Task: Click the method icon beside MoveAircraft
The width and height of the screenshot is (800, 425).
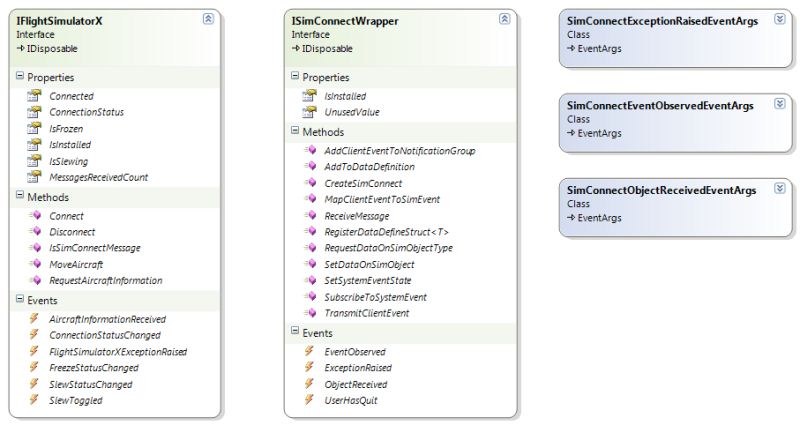Action: (35, 264)
